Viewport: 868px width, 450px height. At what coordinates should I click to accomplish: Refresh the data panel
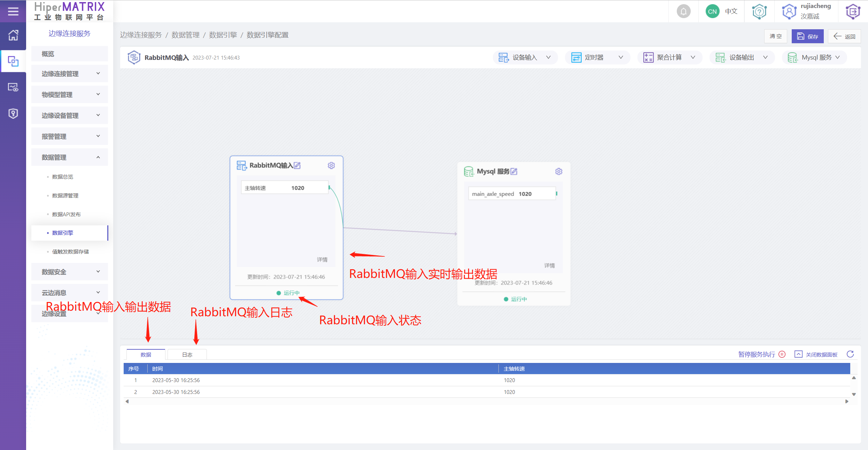[850, 354]
